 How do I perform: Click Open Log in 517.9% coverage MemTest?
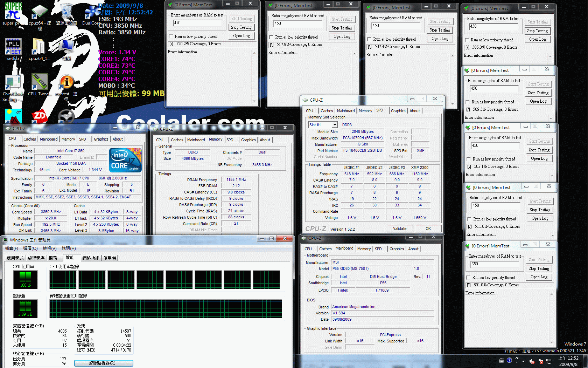pyautogui.click(x=342, y=36)
